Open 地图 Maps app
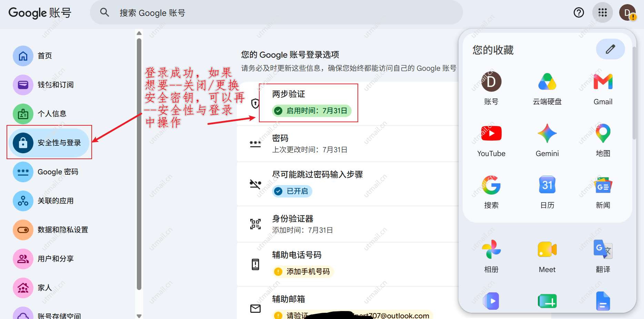This screenshot has height=319, width=644. coord(603,140)
